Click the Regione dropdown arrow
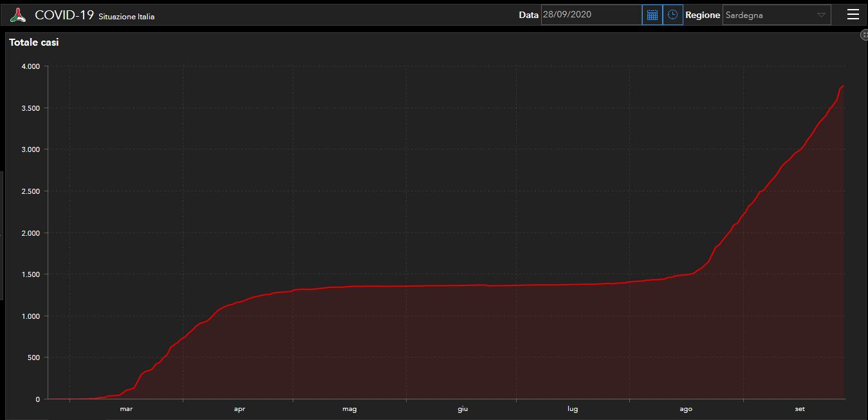Image resolution: width=868 pixels, height=420 pixels. pos(821,15)
